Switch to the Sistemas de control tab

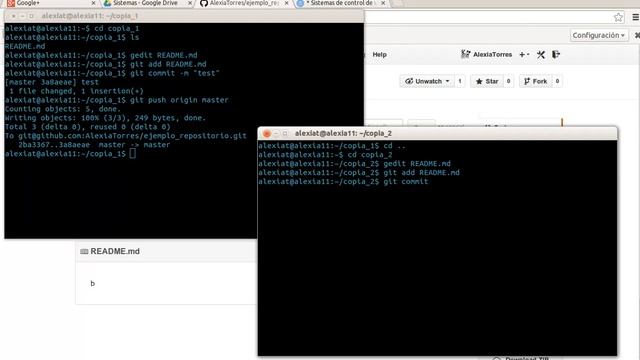[x=341, y=3]
